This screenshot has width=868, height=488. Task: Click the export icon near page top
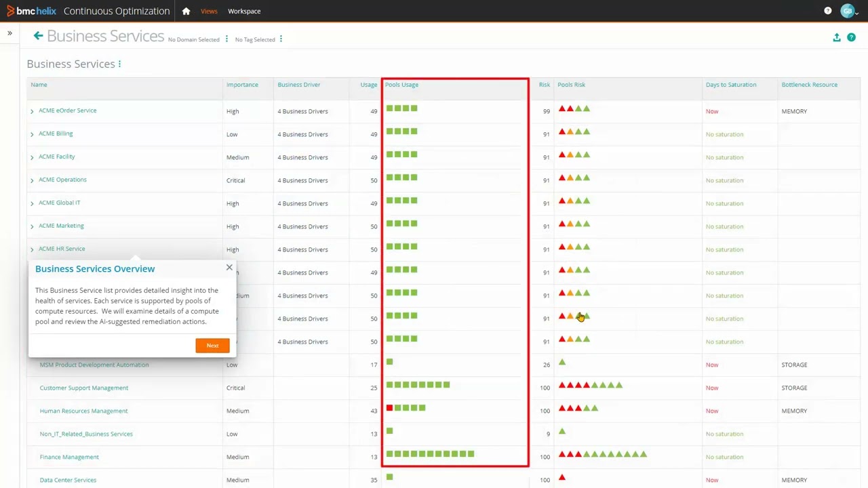[x=837, y=37]
